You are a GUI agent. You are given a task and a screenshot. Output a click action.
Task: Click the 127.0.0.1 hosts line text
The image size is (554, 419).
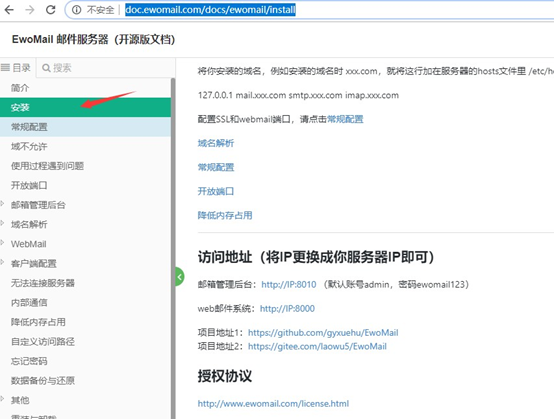(298, 95)
